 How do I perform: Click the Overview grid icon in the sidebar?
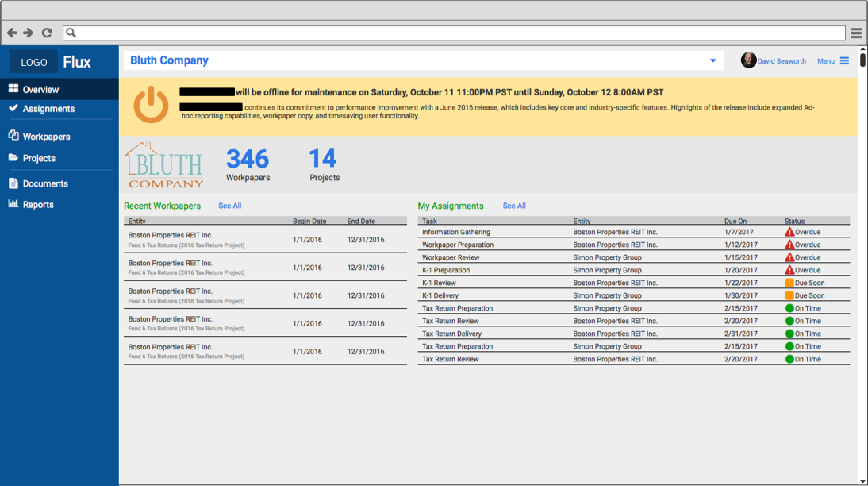(x=13, y=89)
